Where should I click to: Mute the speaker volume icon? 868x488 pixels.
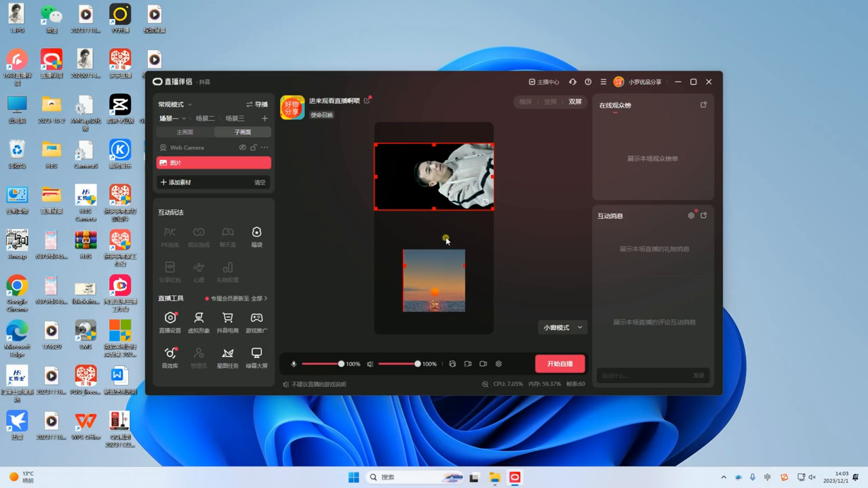click(370, 364)
